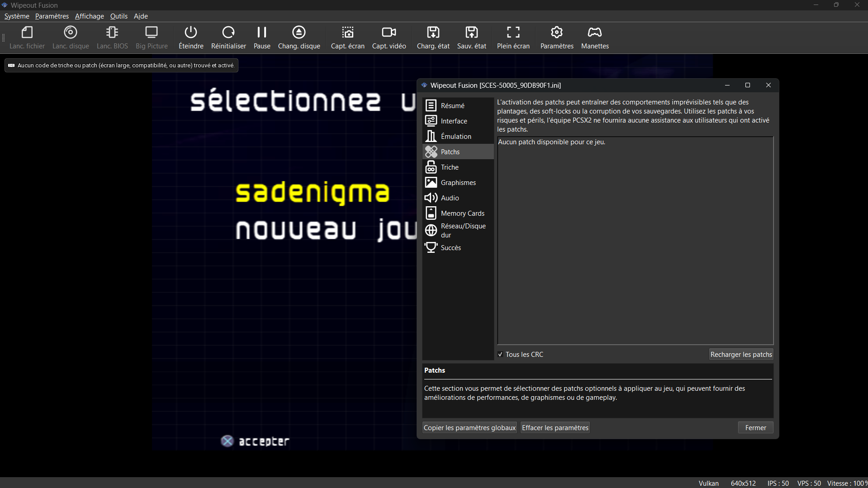Viewport: 868px width, 488px height.
Task: Open Manettes controller settings
Action: coord(595,38)
